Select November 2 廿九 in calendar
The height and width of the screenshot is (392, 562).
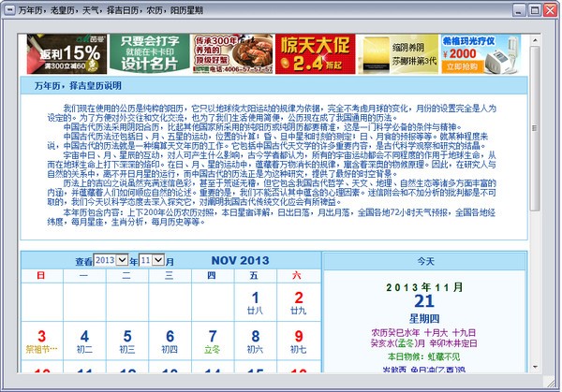pyautogui.click(x=298, y=302)
